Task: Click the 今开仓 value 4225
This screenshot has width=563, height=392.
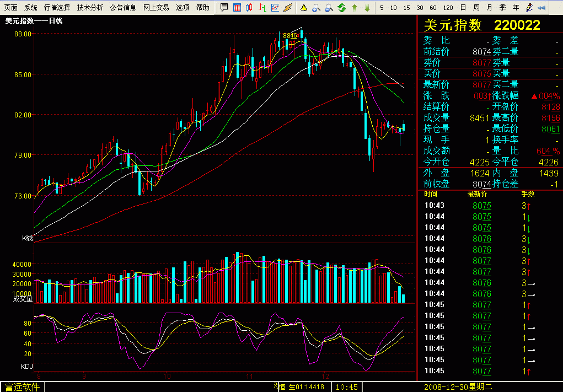Action: tap(480, 162)
